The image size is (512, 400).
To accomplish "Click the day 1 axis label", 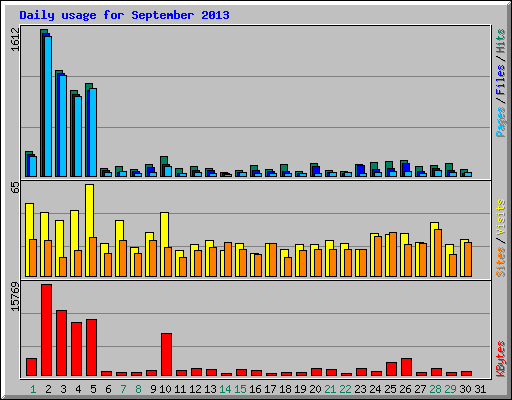I will [x=33, y=389].
